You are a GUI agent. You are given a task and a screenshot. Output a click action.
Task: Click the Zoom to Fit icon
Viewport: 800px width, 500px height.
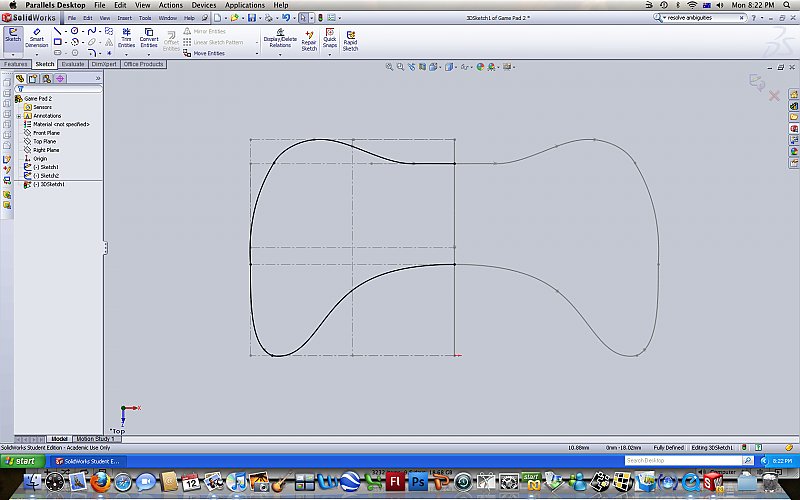[390, 67]
